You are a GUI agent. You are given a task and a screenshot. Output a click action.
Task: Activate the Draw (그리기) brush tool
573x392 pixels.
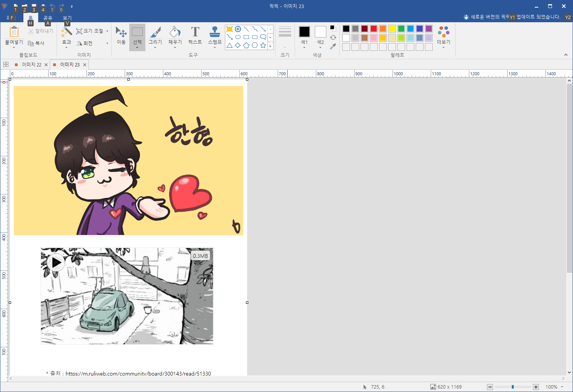(155, 36)
